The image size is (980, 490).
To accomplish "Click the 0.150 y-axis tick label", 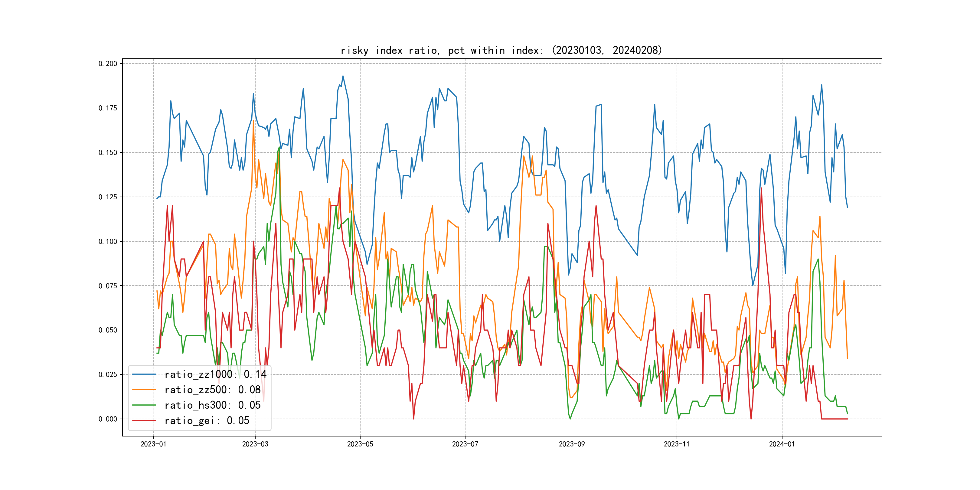I will (108, 152).
